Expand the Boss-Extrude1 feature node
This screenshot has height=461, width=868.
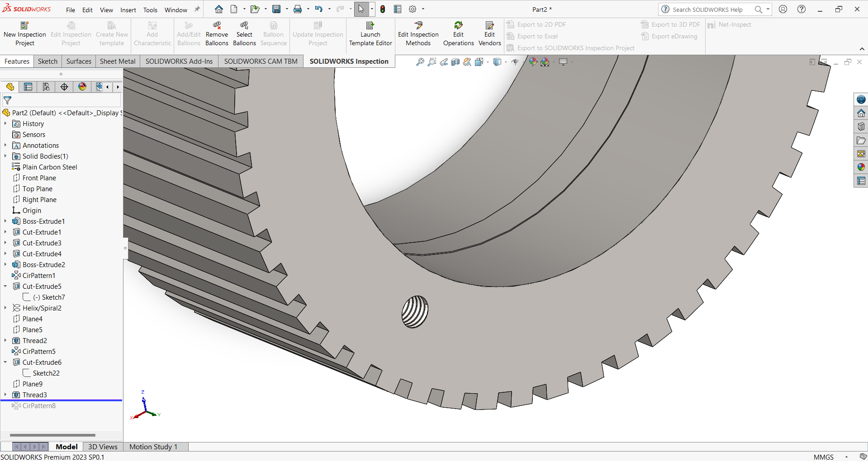click(x=5, y=221)
